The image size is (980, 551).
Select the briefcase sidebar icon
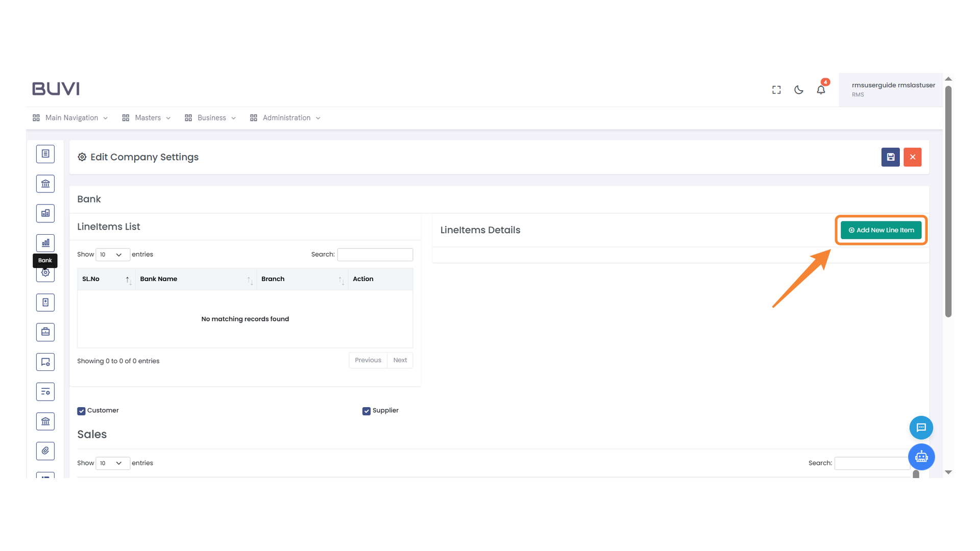click(45, 332)
